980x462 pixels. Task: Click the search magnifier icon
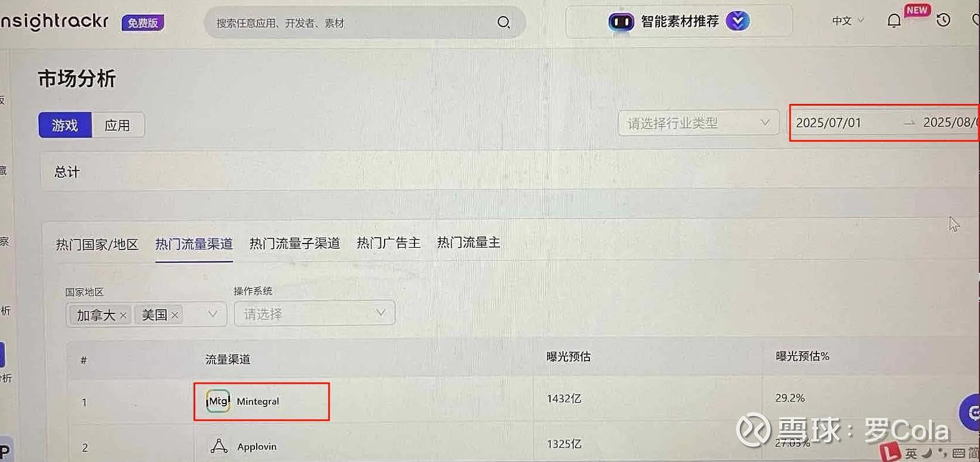pos(503,23)
